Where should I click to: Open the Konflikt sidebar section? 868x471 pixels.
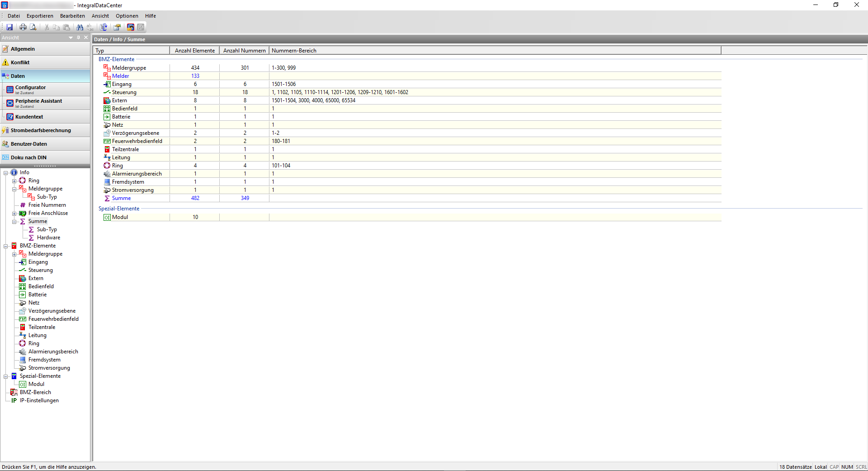tap(45, 62)
